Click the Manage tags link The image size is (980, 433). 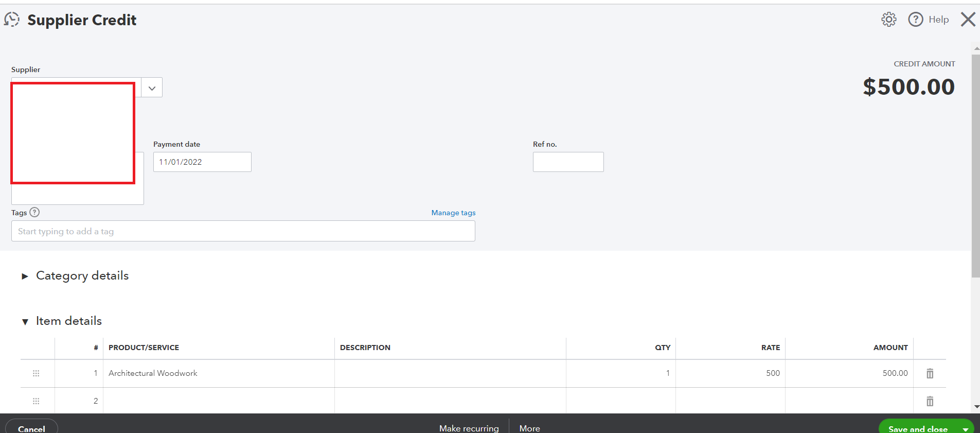(453, 213)
